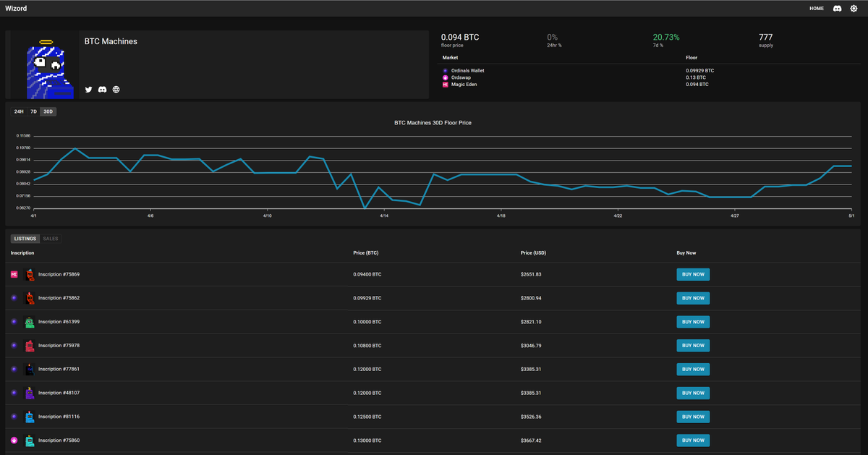Select the 30D chart range
The height and width of the screenshot is (455, 868).
pos(48,111)
